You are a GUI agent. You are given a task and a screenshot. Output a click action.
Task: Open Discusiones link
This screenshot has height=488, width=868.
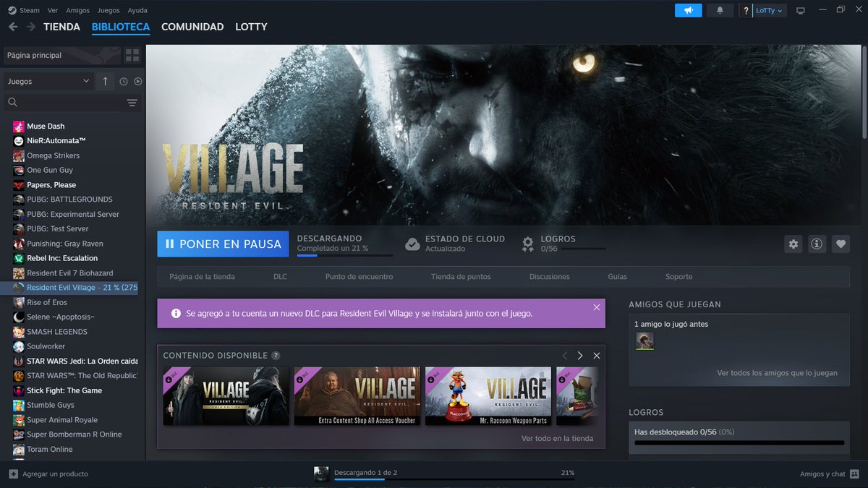(x=550, y=277)
